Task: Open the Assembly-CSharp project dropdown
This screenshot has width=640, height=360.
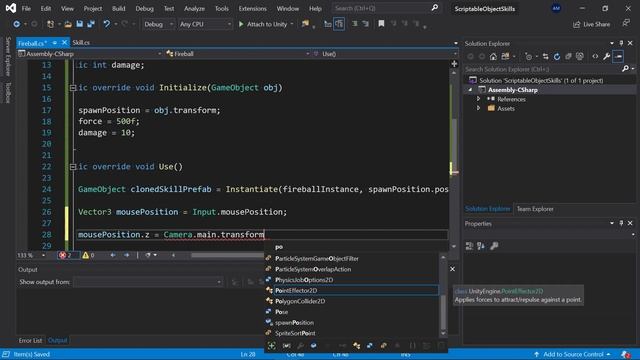Action: pos(90,53)
